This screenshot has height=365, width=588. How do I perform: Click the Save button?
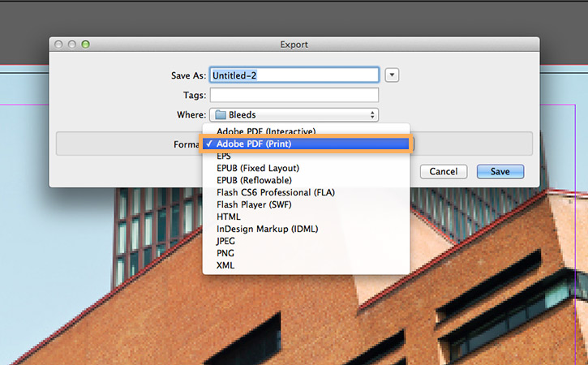[x=500, y=171]
